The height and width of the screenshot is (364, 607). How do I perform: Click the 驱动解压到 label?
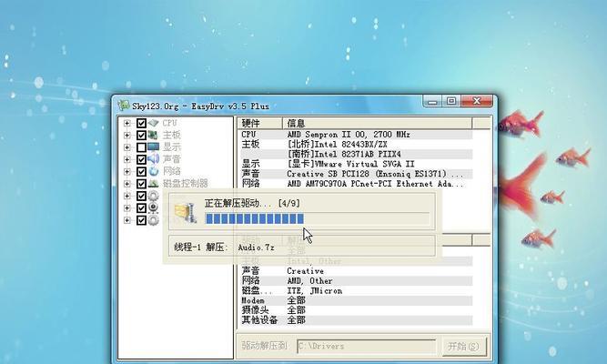(265, 346)
